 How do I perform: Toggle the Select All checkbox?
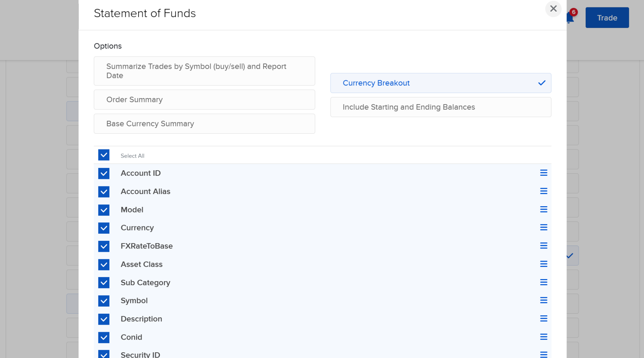(104, 155)
